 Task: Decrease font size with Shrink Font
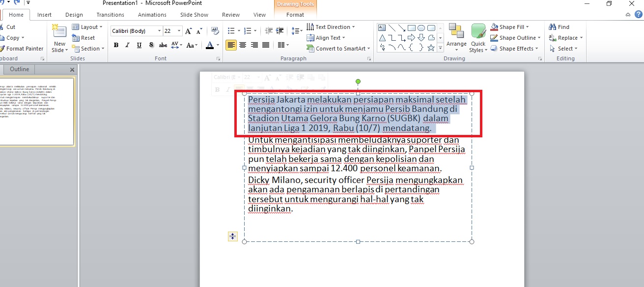point(199,31)
